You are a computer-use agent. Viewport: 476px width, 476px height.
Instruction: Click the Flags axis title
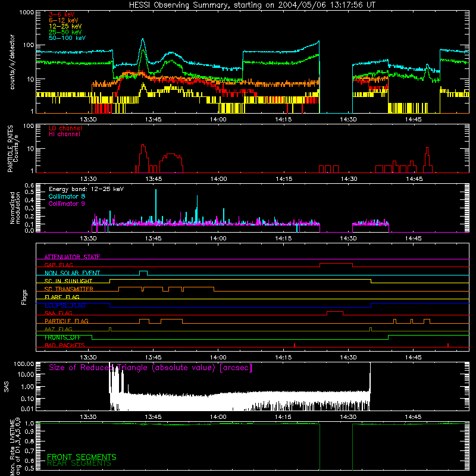[24, 297]
